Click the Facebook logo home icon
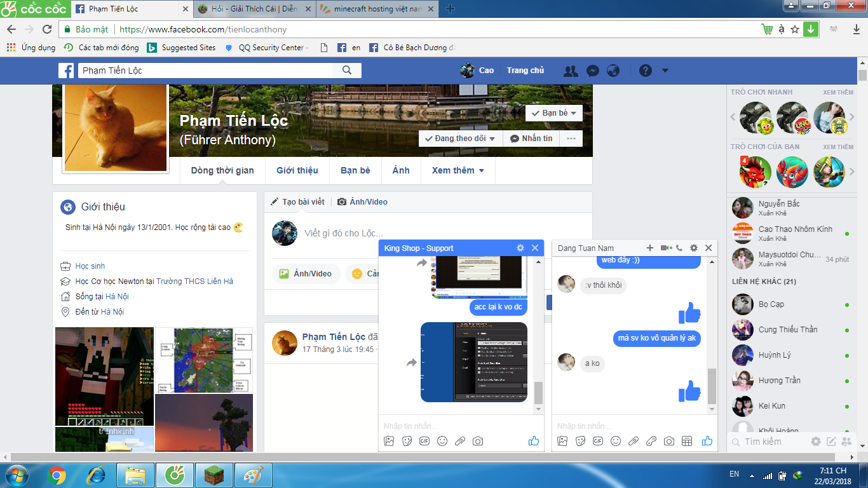 click(x=66, y=71)
